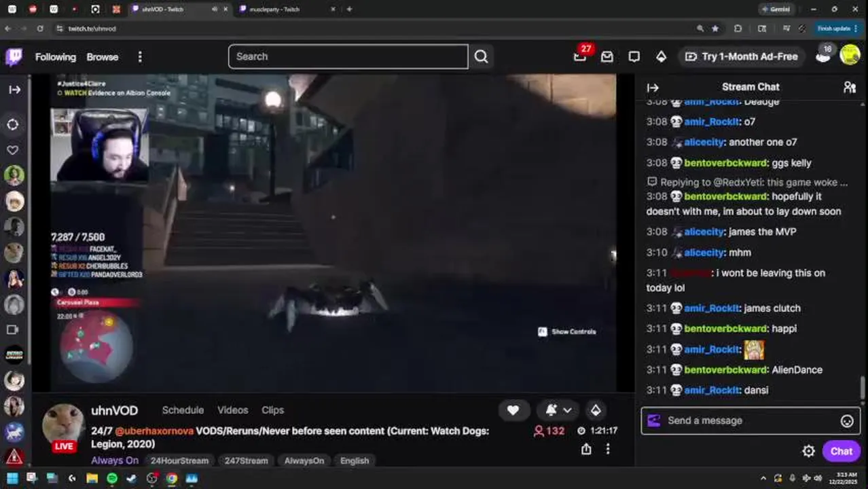Click the stream chat scrollbar

863,388
